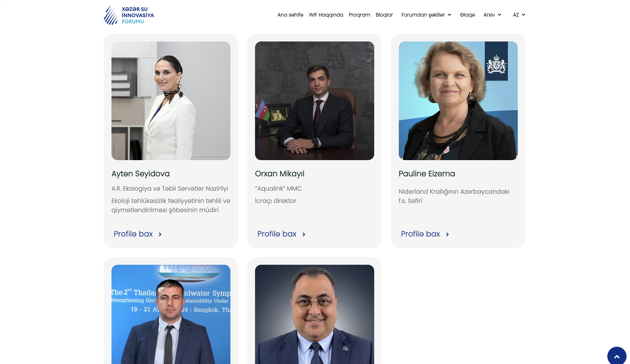View Orxan Mikayıl's profile link
Screen dimensions: 630x364
pos(277,234)
